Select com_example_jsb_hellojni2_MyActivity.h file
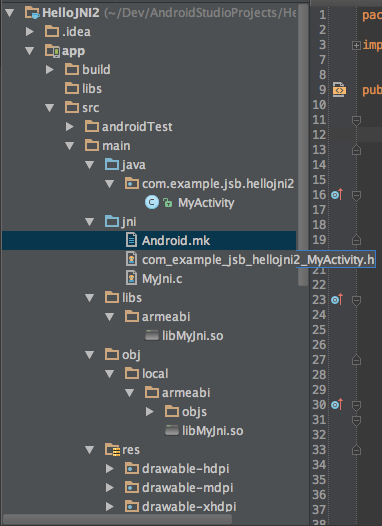This screenshot has width=382, height=526. pos(258,260)
